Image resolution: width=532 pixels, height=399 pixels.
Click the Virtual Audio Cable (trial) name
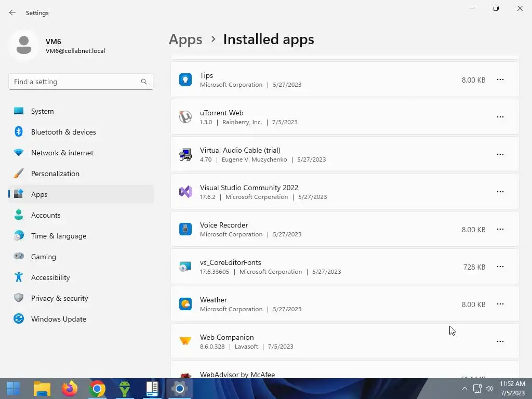(x=240, y=150)
